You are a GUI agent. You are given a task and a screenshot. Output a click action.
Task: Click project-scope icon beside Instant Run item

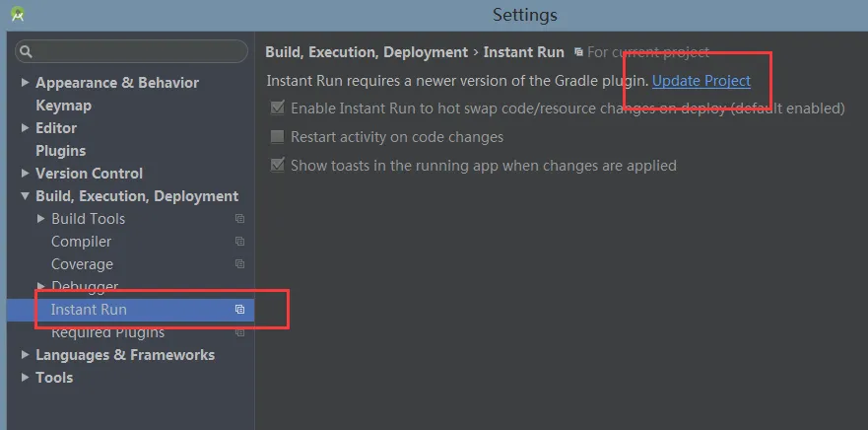pyautogui.click(x=239, y=310)
